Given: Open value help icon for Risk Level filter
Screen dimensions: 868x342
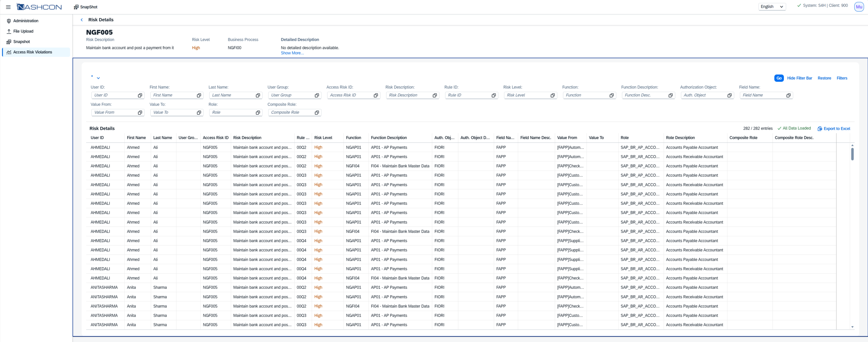Looking at the screenshot, I should pos(552,95).
